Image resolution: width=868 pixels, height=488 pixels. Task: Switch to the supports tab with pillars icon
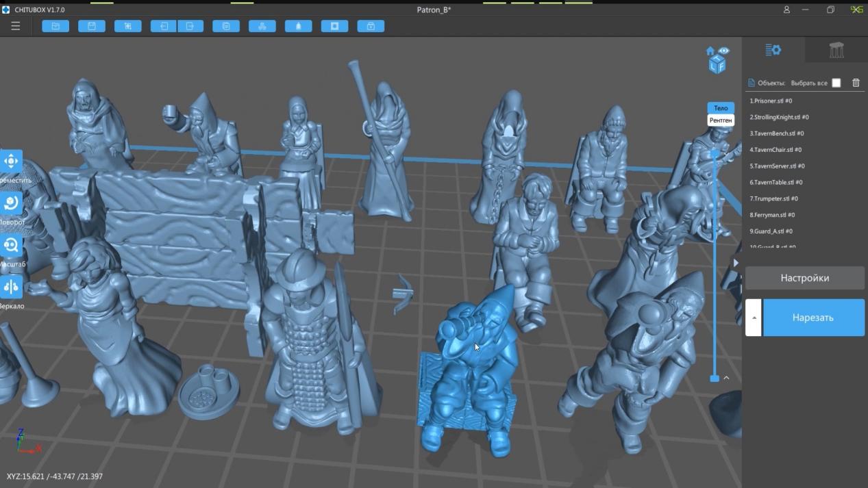(x=836, y=50)
